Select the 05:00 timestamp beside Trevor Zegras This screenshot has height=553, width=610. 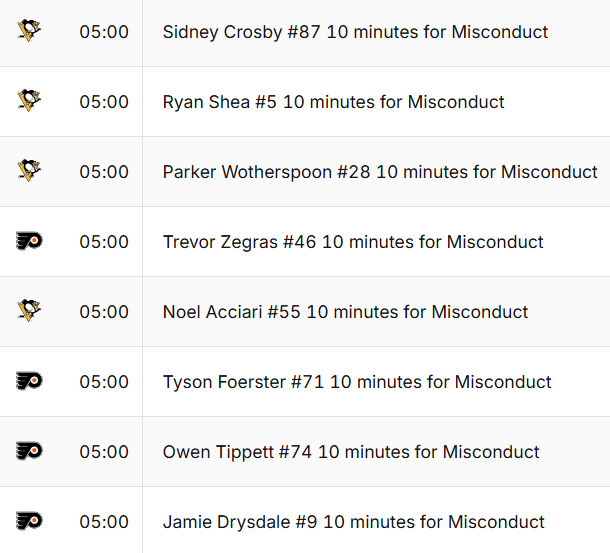coord(104,242)
